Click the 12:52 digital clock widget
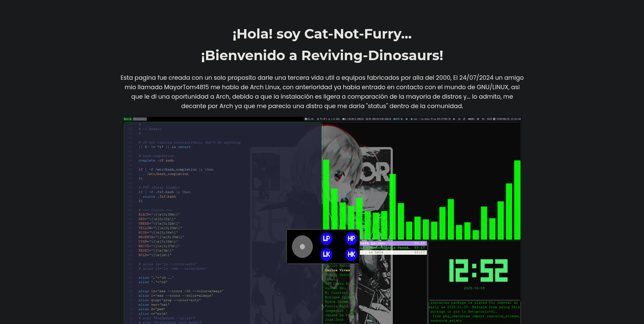 (478, 271)
